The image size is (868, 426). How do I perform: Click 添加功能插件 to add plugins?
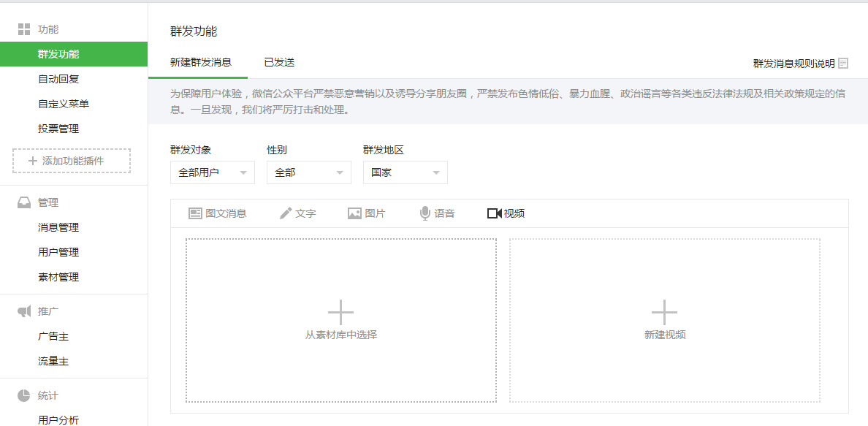click(70, 161)
